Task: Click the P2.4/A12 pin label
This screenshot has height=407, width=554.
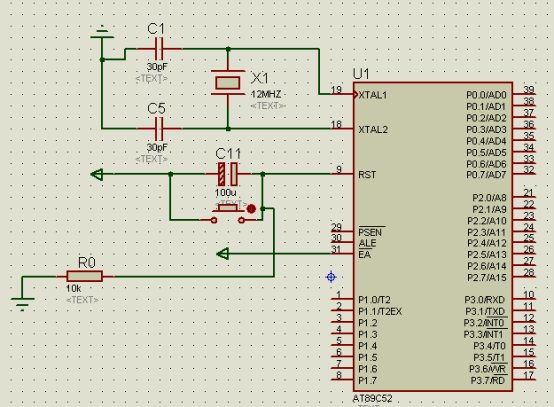Action: coord(487,243)
